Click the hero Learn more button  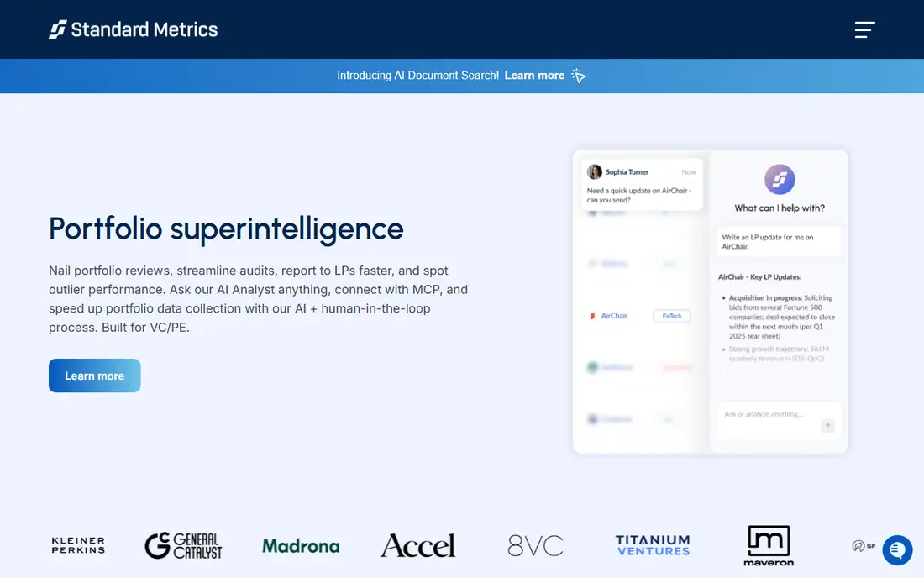point(94,376)
